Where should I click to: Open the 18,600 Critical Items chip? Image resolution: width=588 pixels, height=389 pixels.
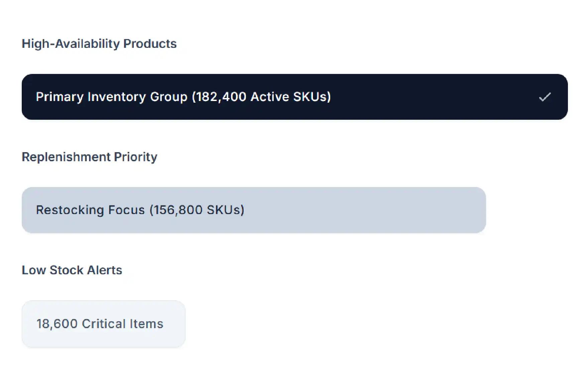coord(103,324)
